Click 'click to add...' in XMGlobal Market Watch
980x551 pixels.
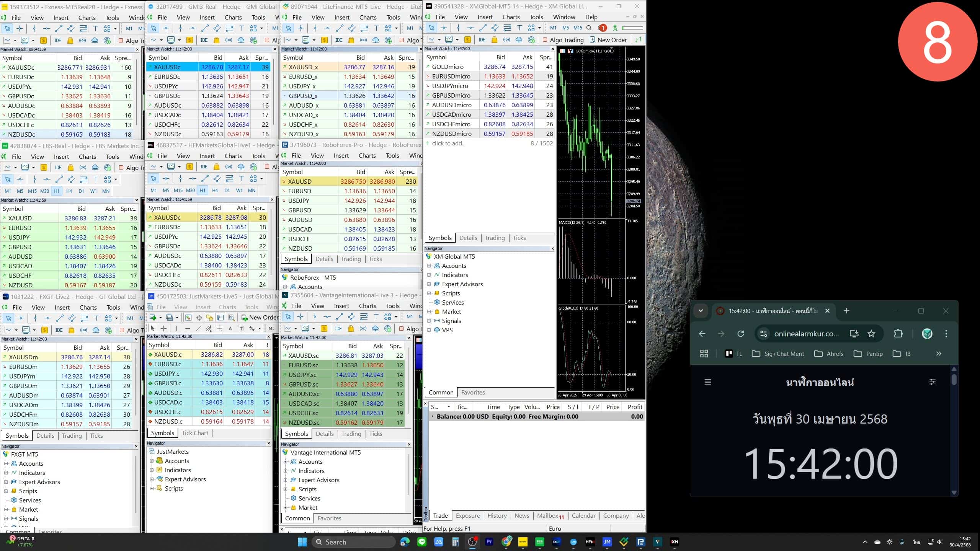coord(449,143)
